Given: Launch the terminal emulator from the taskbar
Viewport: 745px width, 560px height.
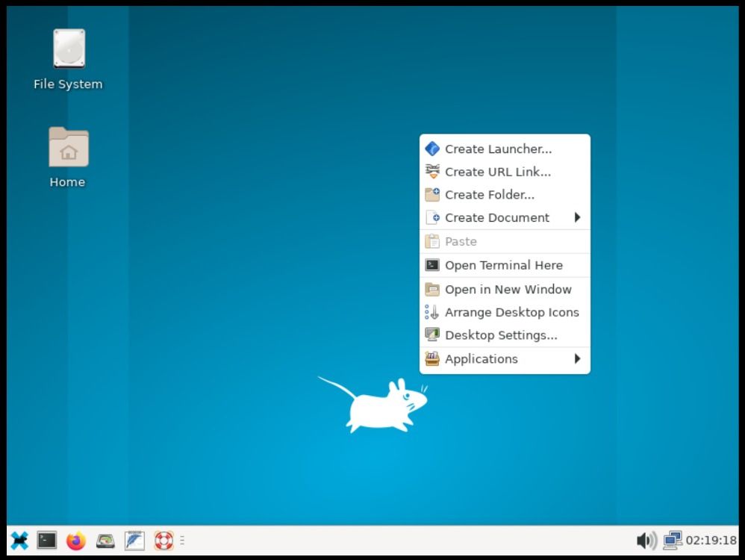Looking at the screenshot, I should (46, 540).
